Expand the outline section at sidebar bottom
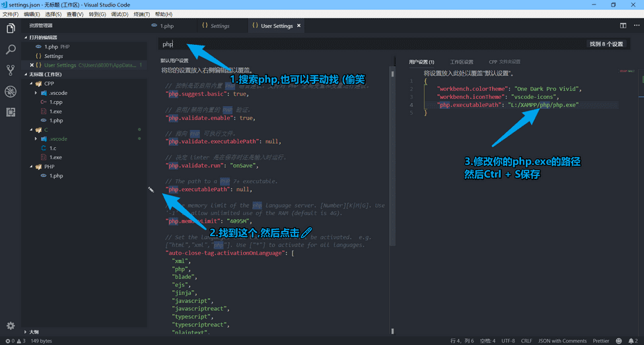644x345 pixels. pos(26,332)
